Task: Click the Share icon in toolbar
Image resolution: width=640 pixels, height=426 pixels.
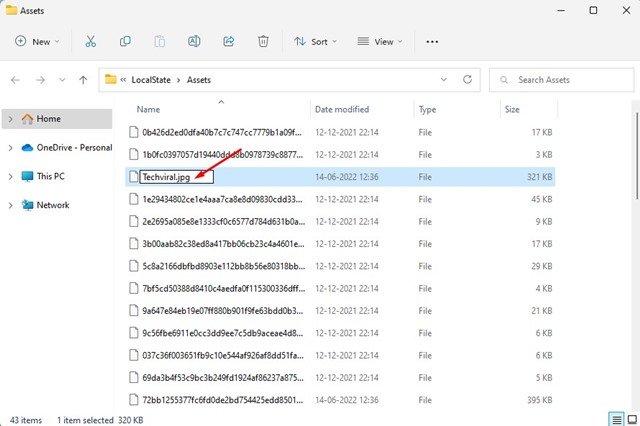Action: tap(229, 41)
